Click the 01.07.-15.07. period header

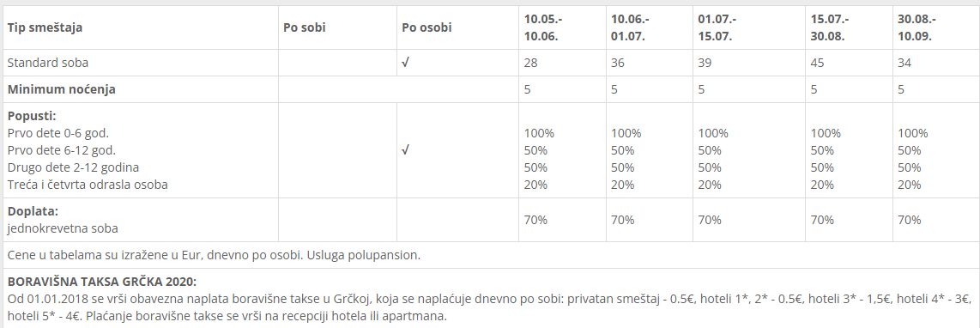pos(717,27)
